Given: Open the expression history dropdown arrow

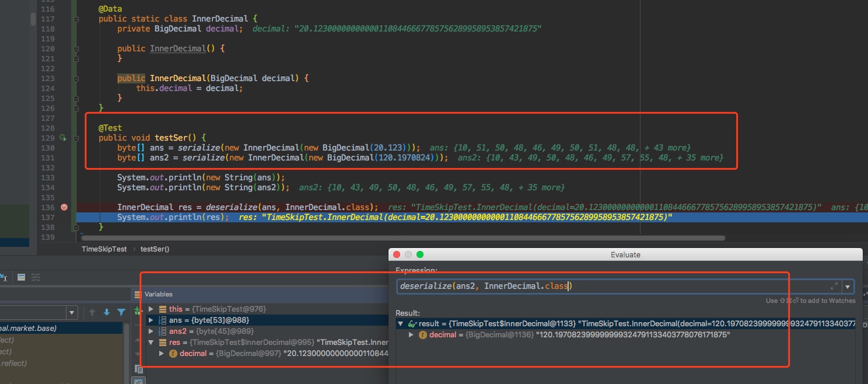Looking at the screenshot, I should (848, 286).
